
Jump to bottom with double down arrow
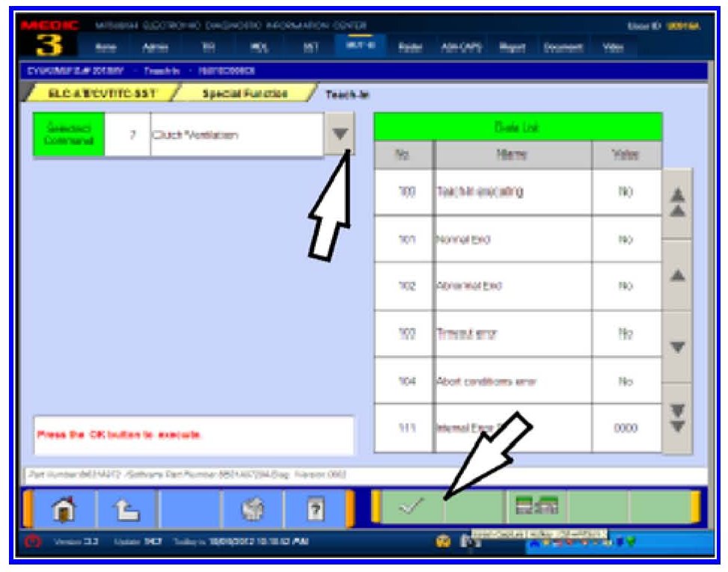coord(676,417)
